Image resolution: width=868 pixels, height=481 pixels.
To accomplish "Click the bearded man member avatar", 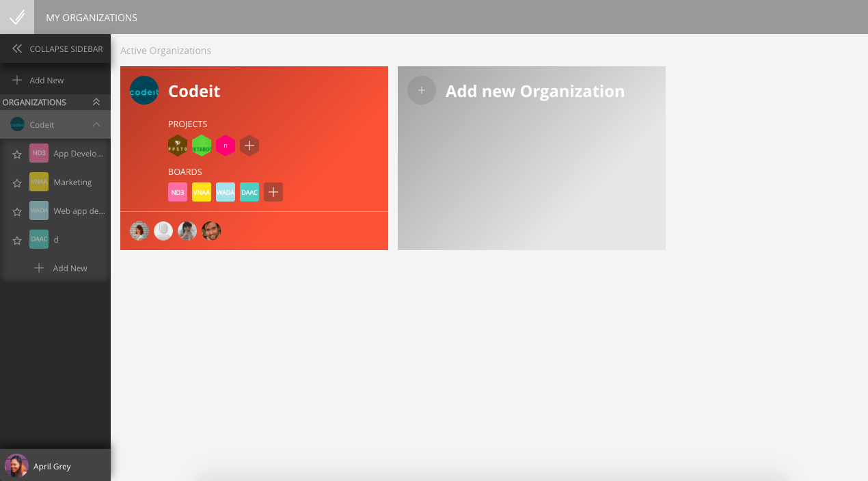I will click(x=211, y=231).
